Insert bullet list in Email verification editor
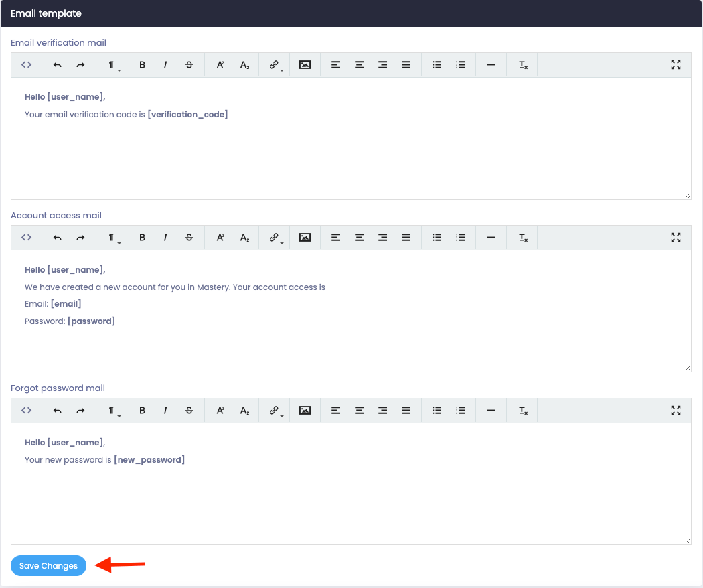703x588 pixels. [437, 65]
